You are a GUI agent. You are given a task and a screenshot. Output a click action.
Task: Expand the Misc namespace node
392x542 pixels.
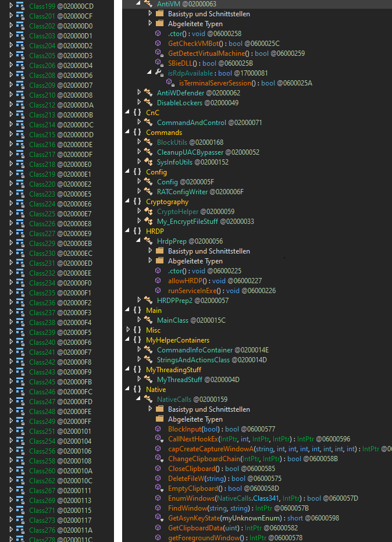(x=129, y=330)
